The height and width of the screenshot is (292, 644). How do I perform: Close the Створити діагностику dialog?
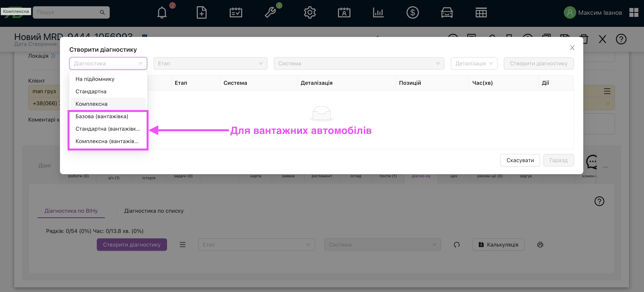click(x=572, y=48)
